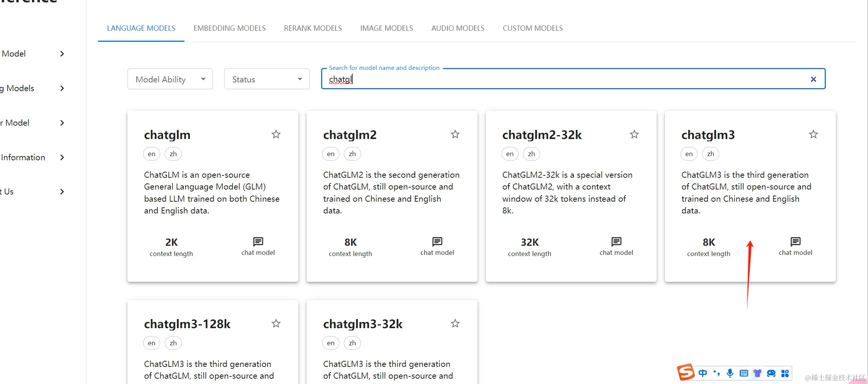Expand the topmost sidebar 'Model' chevron
This screenshot has width=868, height=384.
62,54
